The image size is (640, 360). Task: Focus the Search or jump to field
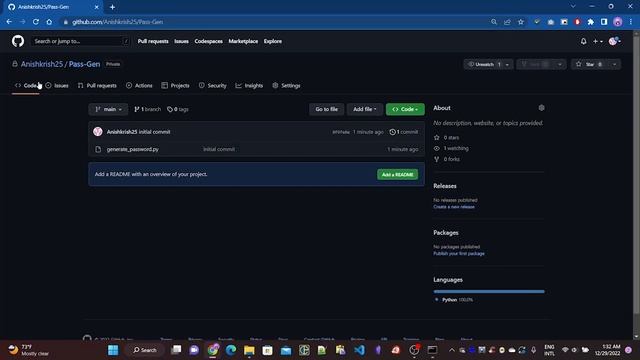click(80, 41)
